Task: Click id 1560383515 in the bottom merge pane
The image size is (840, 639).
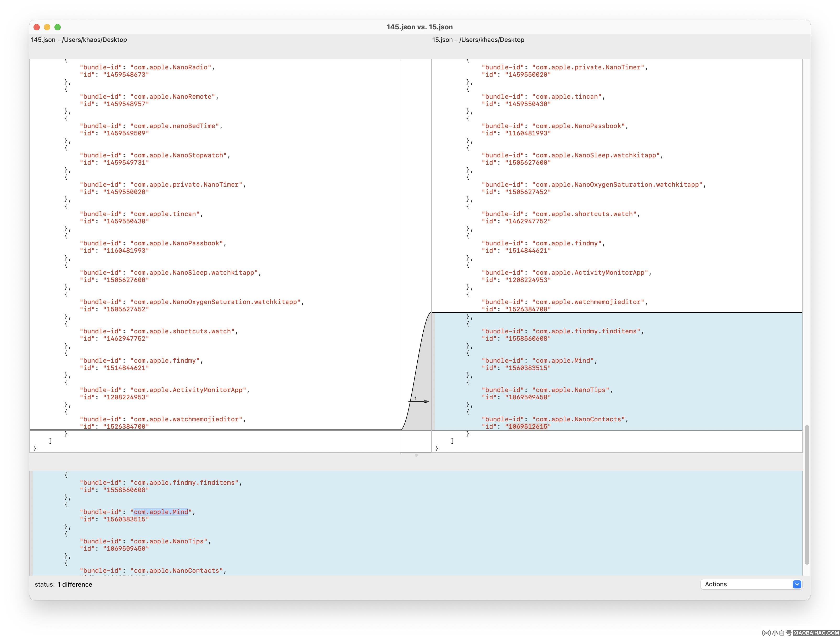Action: pos(114,519)
